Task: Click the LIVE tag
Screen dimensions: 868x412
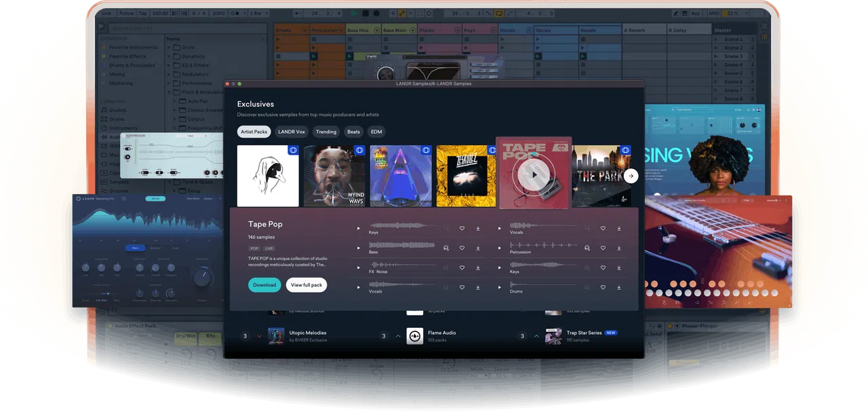Action: pos(269,248)
